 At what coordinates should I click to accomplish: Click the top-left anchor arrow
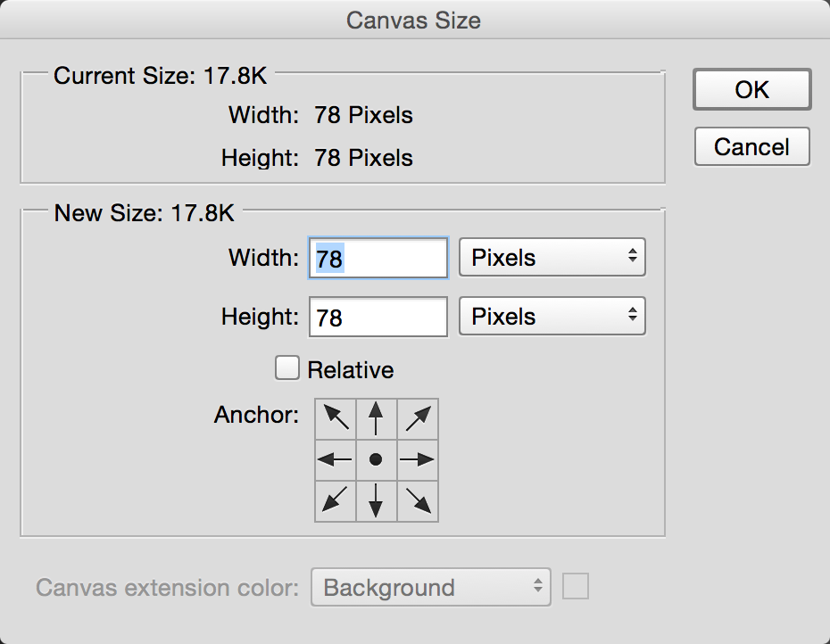(x=335, y=418)
